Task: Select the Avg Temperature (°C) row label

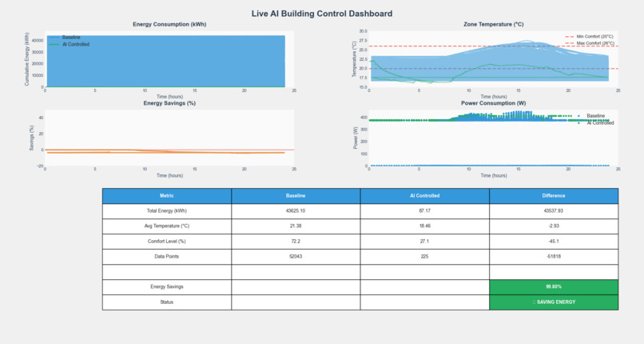Action: pos(167,226)
